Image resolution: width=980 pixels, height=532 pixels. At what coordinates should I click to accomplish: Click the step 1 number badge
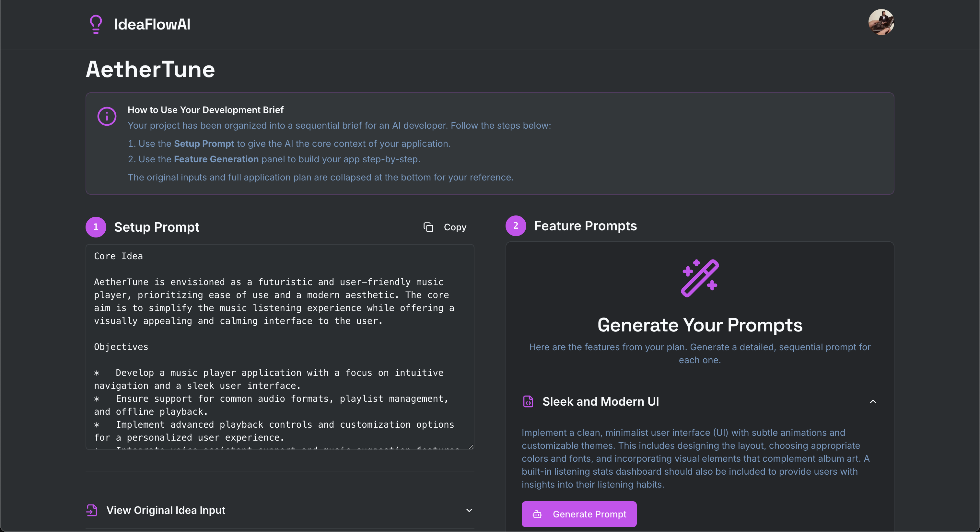[x=96, y=227]
